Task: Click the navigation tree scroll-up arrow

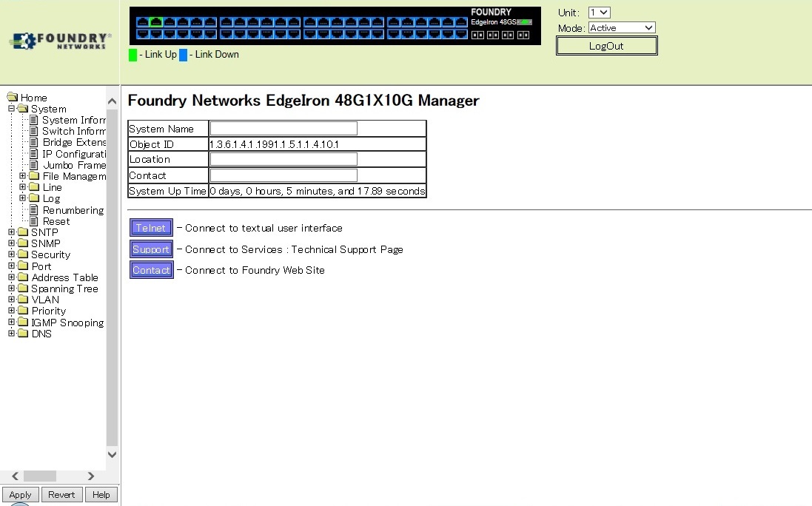Action: [112, 102]
